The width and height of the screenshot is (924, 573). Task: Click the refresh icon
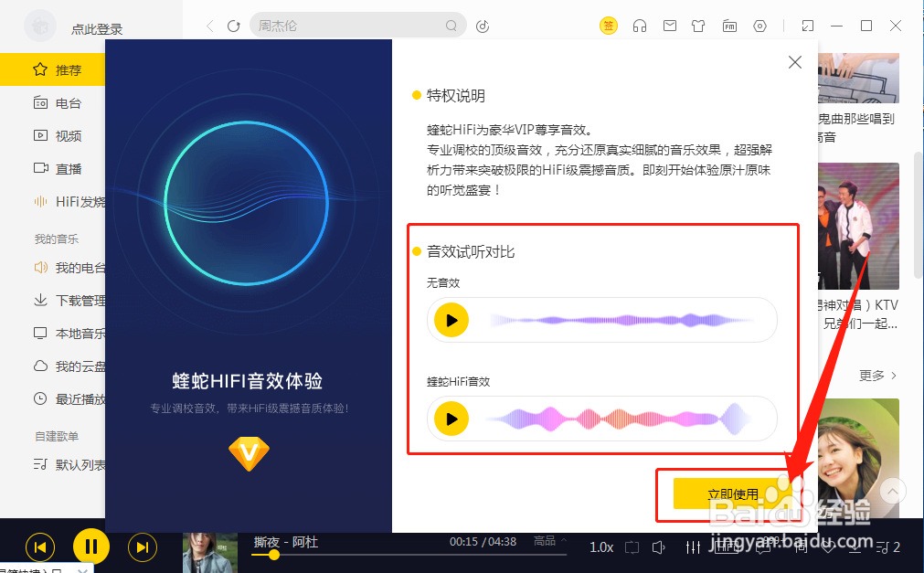[234, 26]
